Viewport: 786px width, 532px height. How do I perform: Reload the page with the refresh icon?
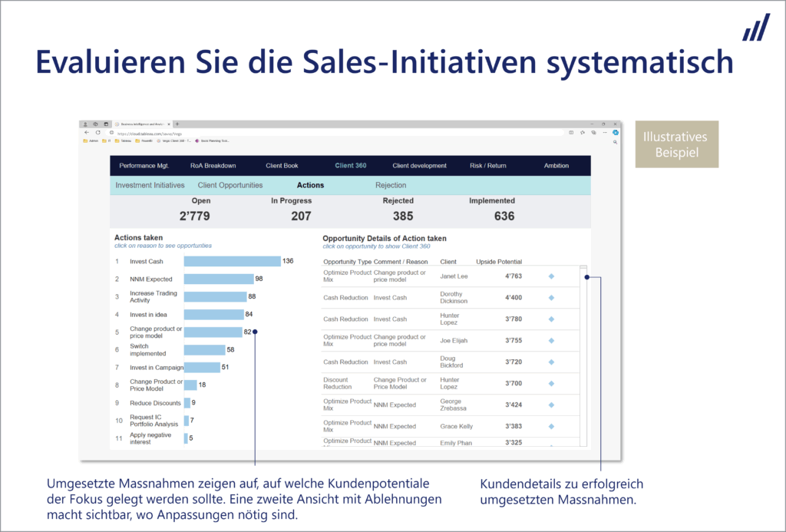pos(97,132)
